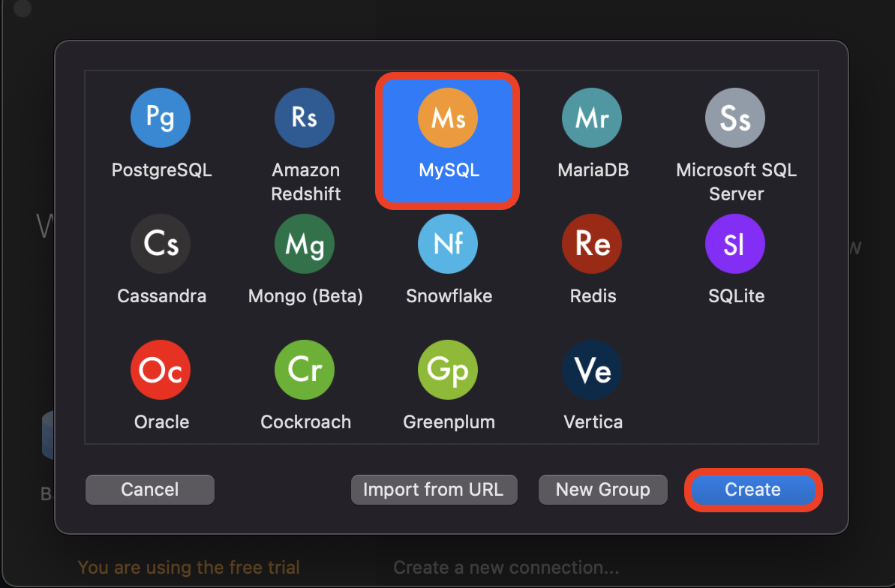Confirm with the Create button
The image size is (895, 588).
pyautogui.click(x=753, y=490)
